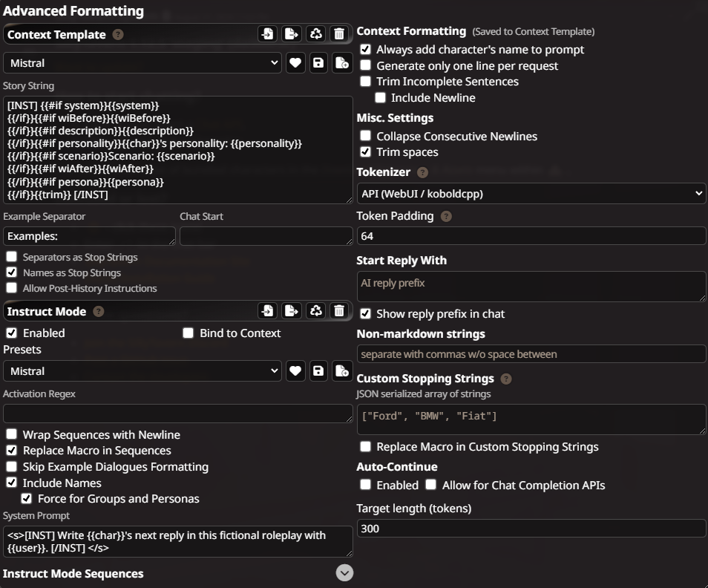Open the Instruct Mode Presets dropdown

coord(142,371)
